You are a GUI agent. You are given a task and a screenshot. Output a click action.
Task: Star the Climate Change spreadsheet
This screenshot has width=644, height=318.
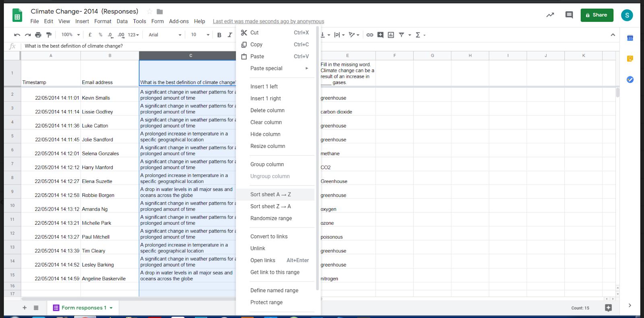pos(149,12)
